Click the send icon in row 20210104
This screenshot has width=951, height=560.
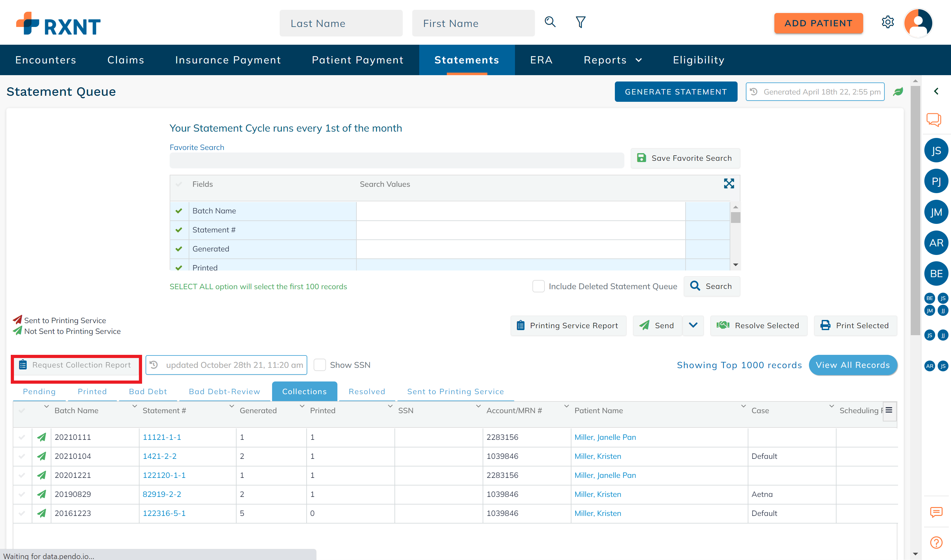(x=42, y=456)
